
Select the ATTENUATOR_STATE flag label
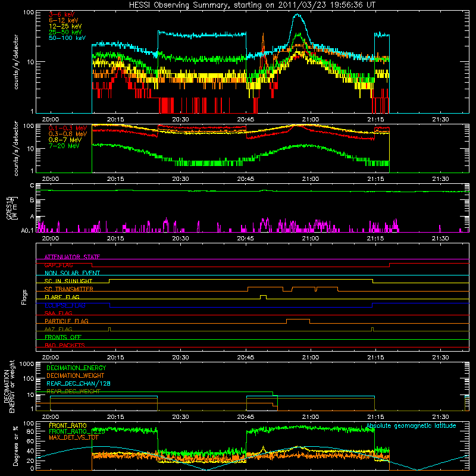pyautogui.click(x=72, y=257)
